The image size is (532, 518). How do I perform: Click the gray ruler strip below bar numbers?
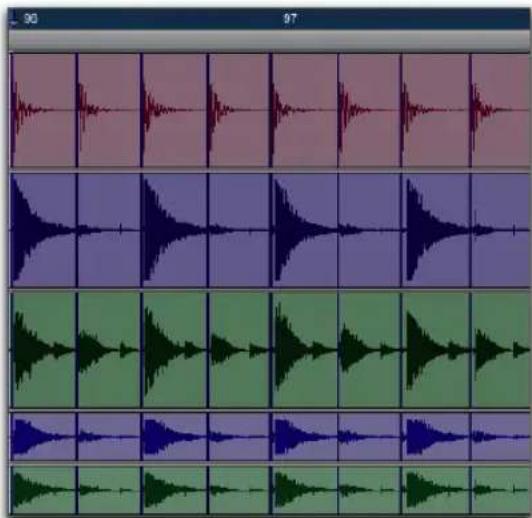pos(269,40)
